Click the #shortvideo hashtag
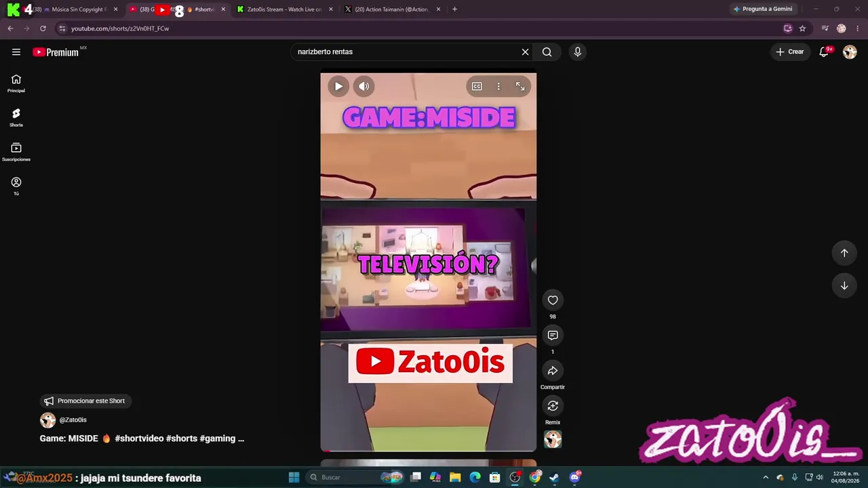The image size is (868, 488). (139, 439)
